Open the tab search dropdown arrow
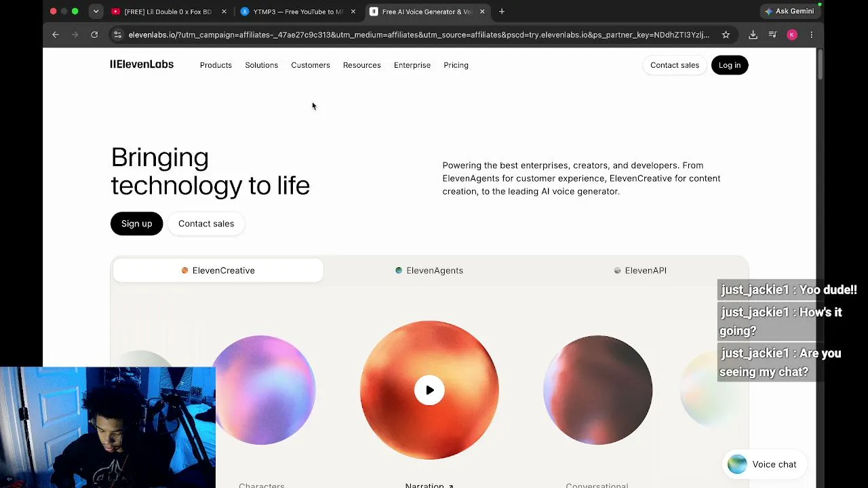This screenshot has height=488, width=868. (x=96, y=12)
